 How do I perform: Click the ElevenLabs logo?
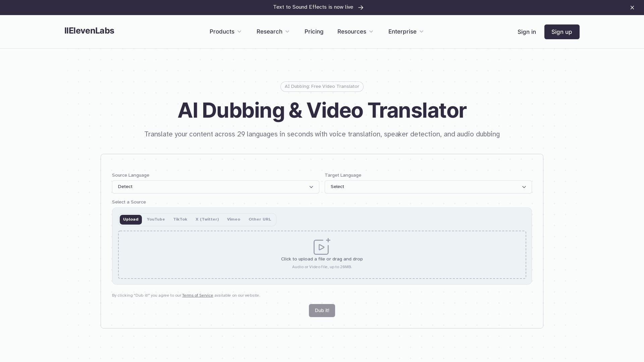point(89,31)
